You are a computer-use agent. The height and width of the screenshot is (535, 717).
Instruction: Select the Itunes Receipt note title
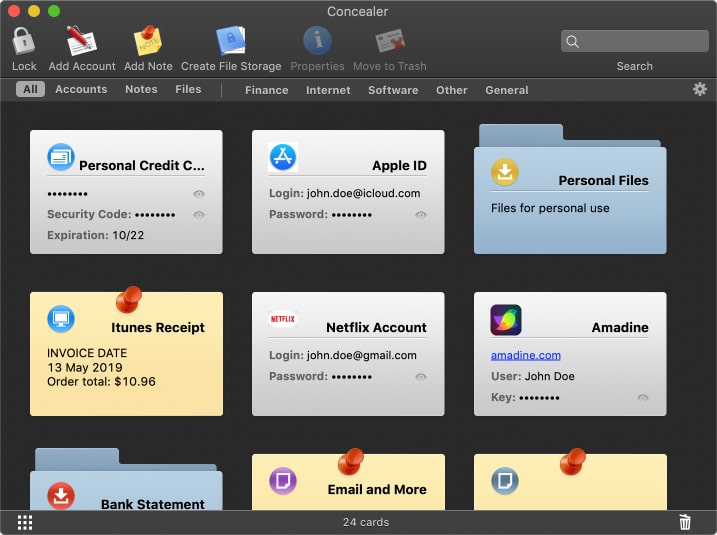tap(158, 327)
